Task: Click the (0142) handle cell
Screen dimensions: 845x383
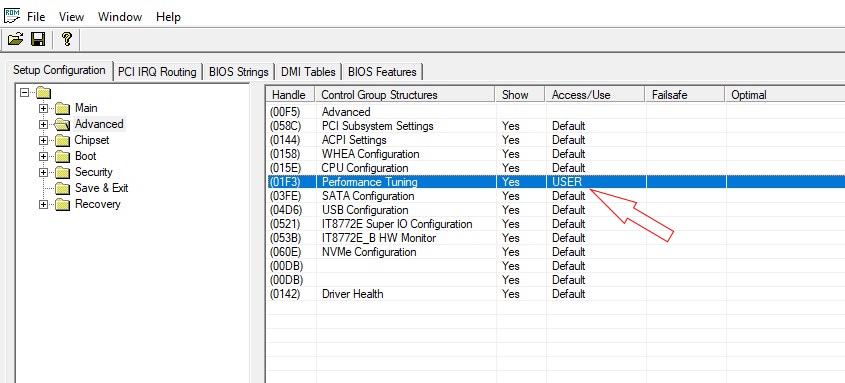Action: tap(286, 294)
